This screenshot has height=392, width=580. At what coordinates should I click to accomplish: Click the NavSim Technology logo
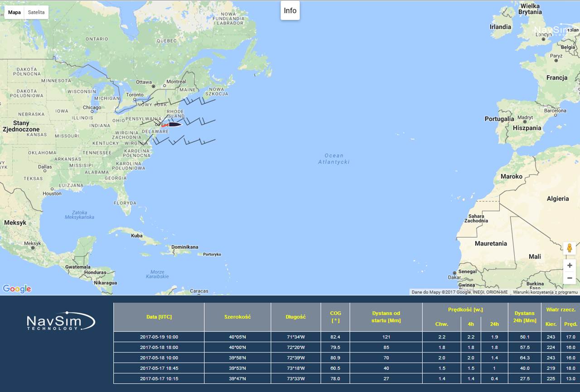click(x=61, y=321)
